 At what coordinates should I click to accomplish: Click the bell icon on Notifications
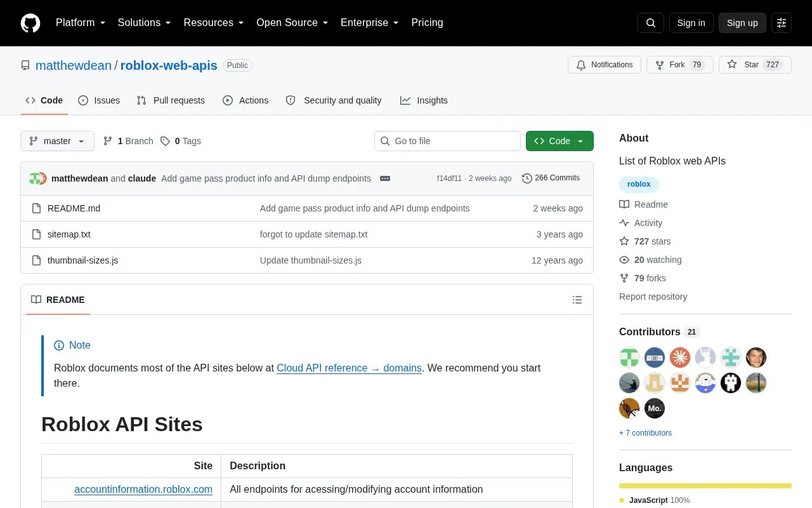pos(581,65)
